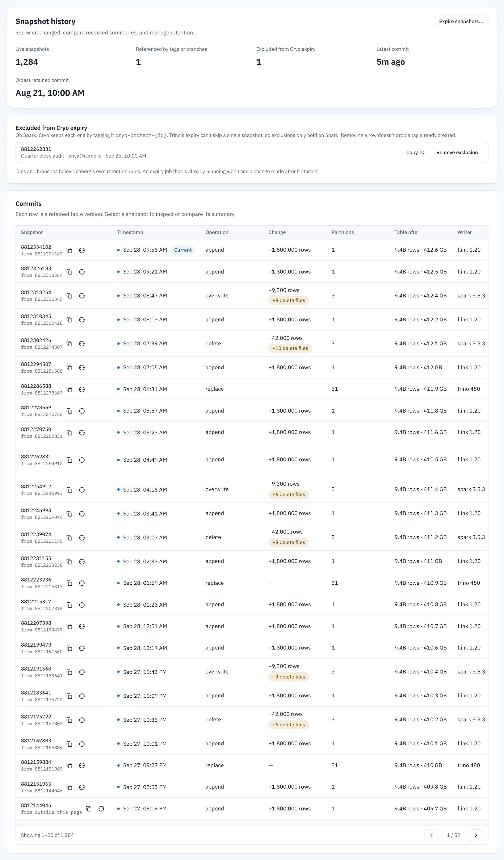Click the +10 delete files badge

[x=290, y=348]
